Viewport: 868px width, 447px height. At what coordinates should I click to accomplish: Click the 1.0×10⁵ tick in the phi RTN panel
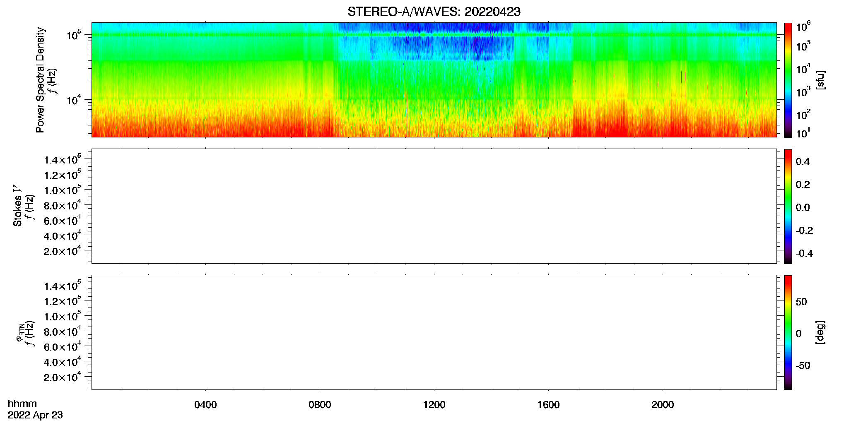62,316
